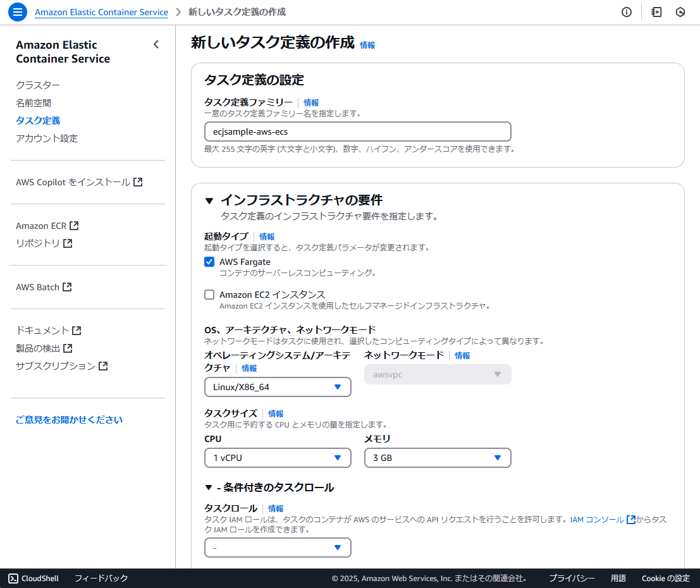The width and height of the screenshot is (700, 588).
Task: Toggle the AWS Fargate checkbox
Action: [x=209, y=262]
